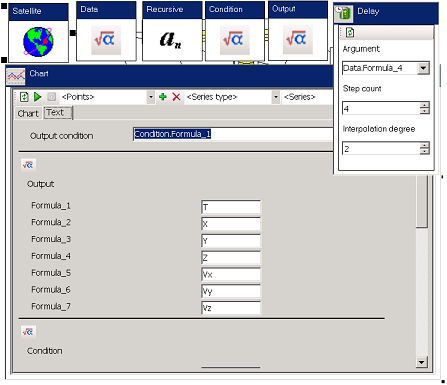Image resolution: width=447 pixels, height=385 pixels.
Task: Click the Step count label
Action: pos(362,89)
